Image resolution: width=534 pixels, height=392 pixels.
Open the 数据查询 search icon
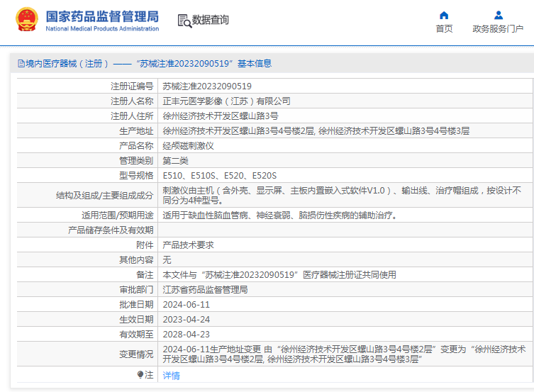click(184, 21)
